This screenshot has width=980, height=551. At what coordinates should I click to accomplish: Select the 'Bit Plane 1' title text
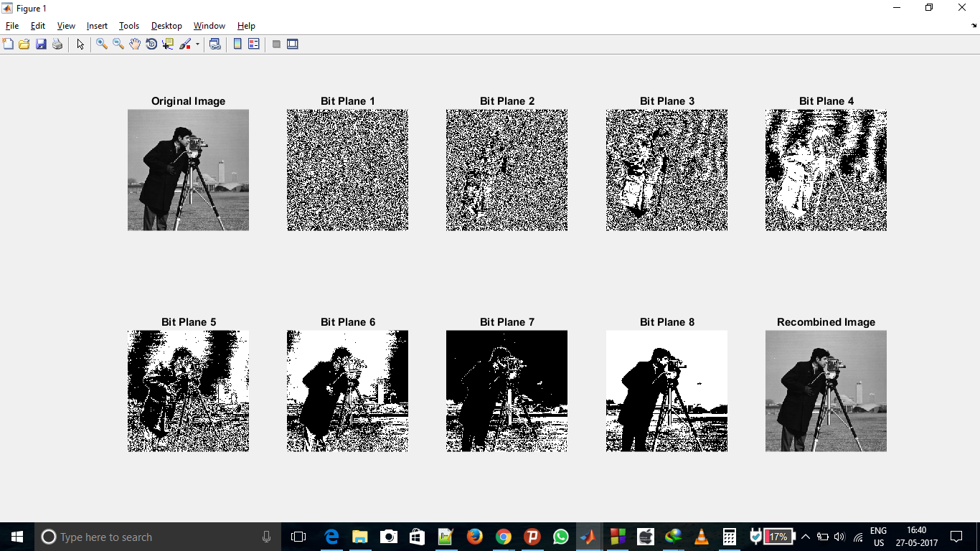pos(348,101)
